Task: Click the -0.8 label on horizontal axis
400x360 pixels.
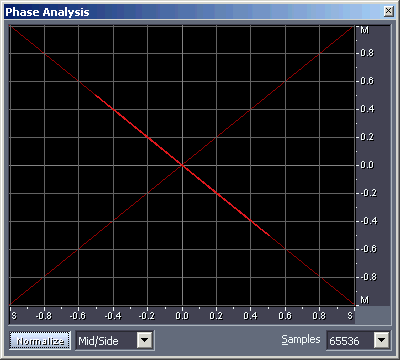Action: point(44,315)
